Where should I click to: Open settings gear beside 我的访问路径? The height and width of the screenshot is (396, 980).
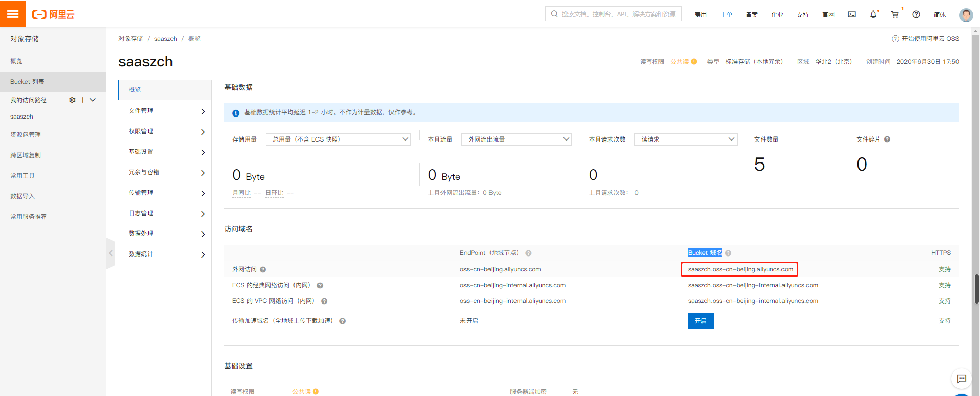tap(72, 100)
